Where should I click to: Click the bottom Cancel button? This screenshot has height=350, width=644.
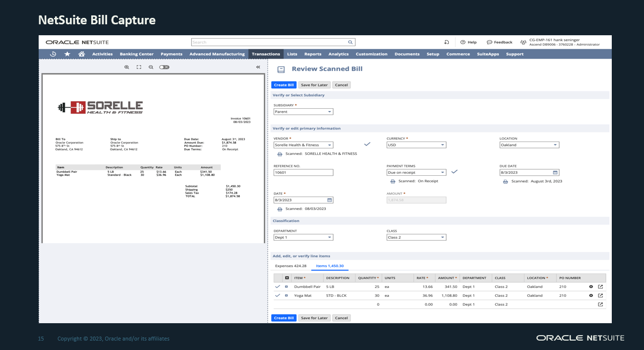341,318
